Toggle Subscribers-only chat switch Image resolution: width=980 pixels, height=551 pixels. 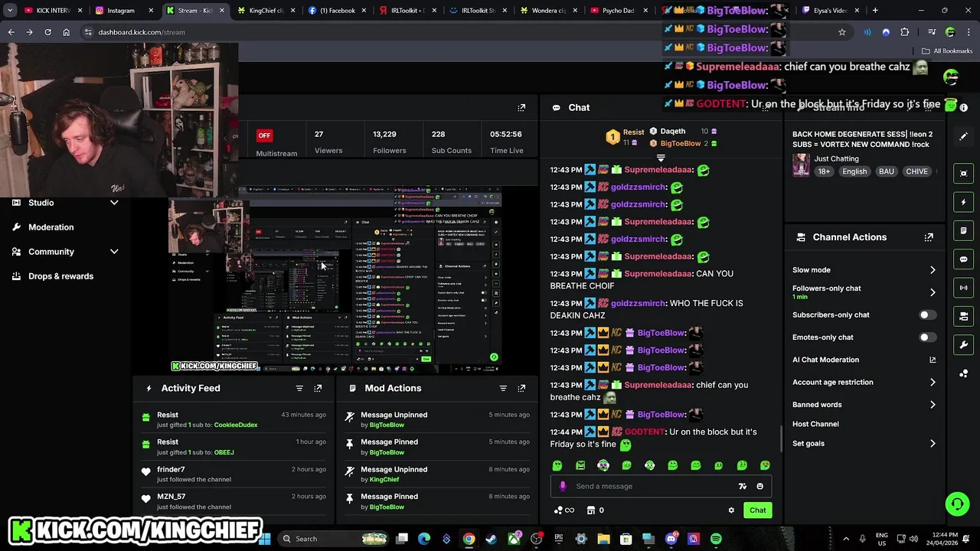(926, 315)
